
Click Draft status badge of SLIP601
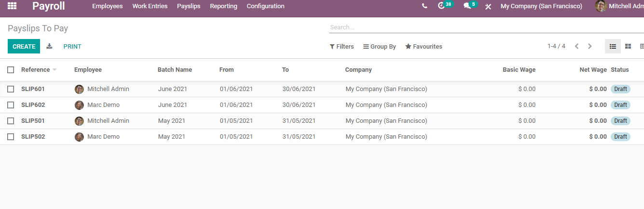[620, 89]
